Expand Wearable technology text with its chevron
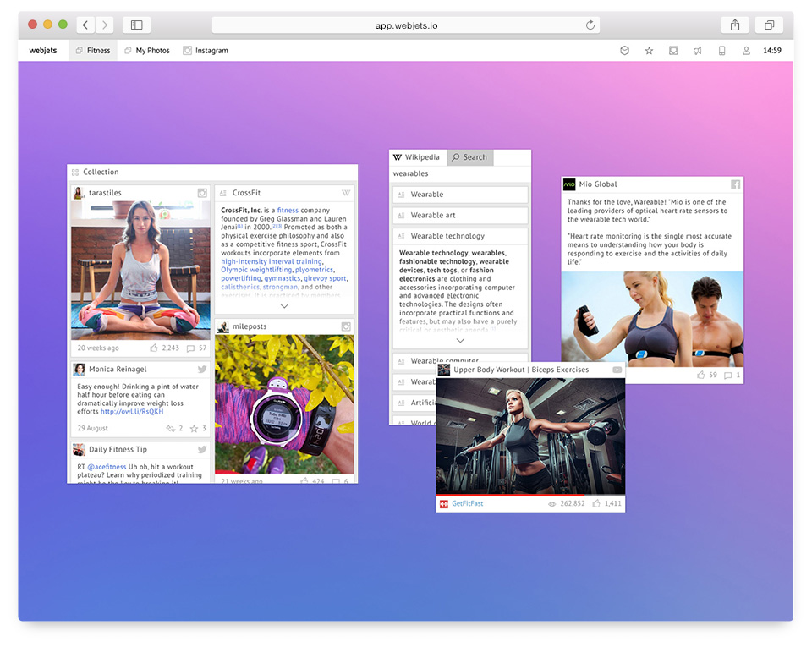The image size is (812, 647). (x=460, y=340)
